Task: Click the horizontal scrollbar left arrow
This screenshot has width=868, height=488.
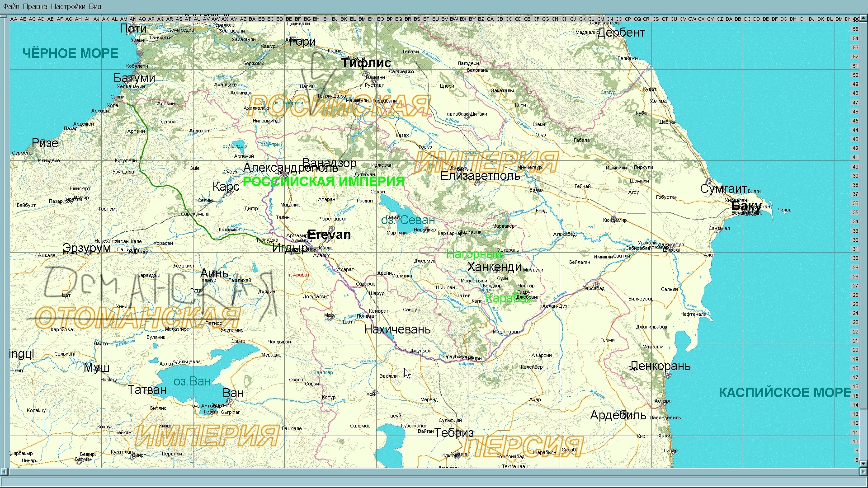Action: tap(4, 472)
